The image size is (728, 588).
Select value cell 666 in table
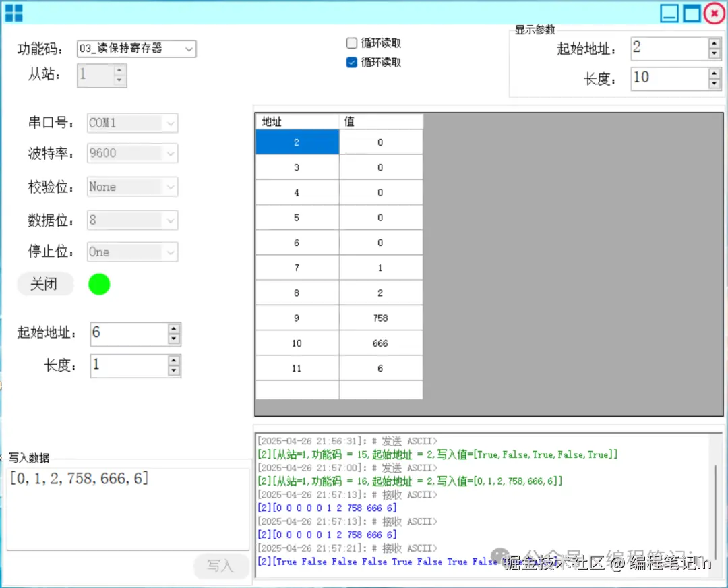pos(381,343)
